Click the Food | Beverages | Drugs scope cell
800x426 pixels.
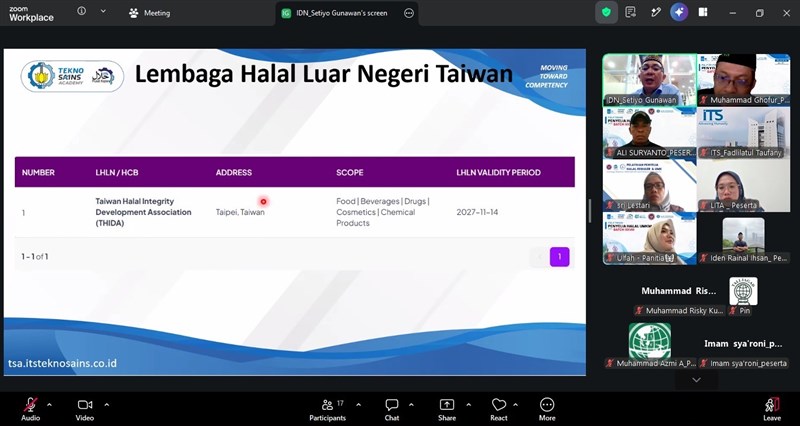383,212
